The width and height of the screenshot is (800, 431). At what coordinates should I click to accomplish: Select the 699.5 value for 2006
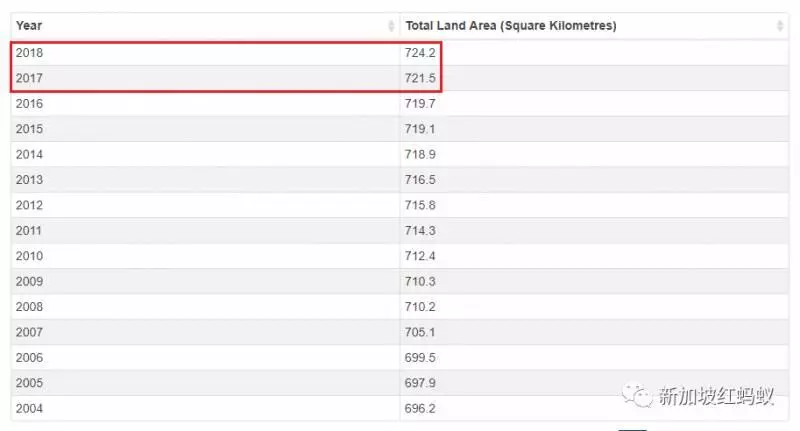coord(420,358)
